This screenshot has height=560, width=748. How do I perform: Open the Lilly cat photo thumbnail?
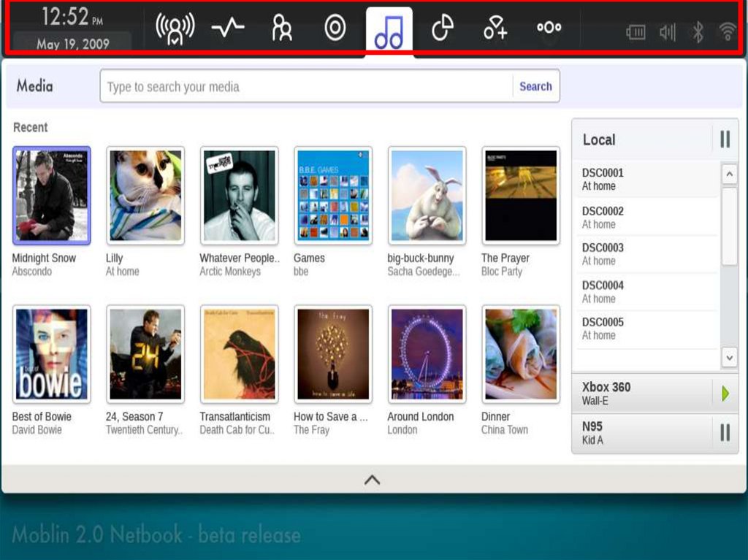(145, 196)
